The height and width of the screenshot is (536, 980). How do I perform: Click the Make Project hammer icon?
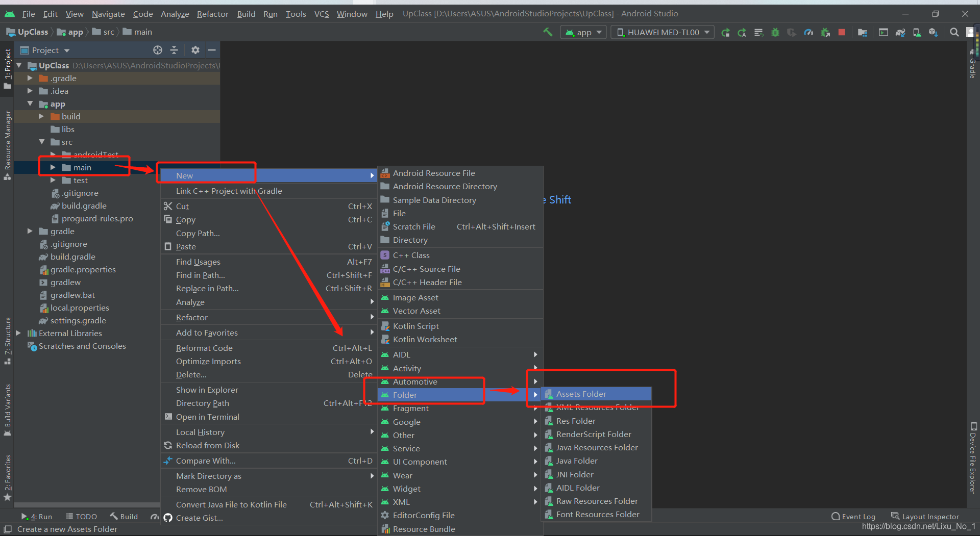(x=548, y=32)
